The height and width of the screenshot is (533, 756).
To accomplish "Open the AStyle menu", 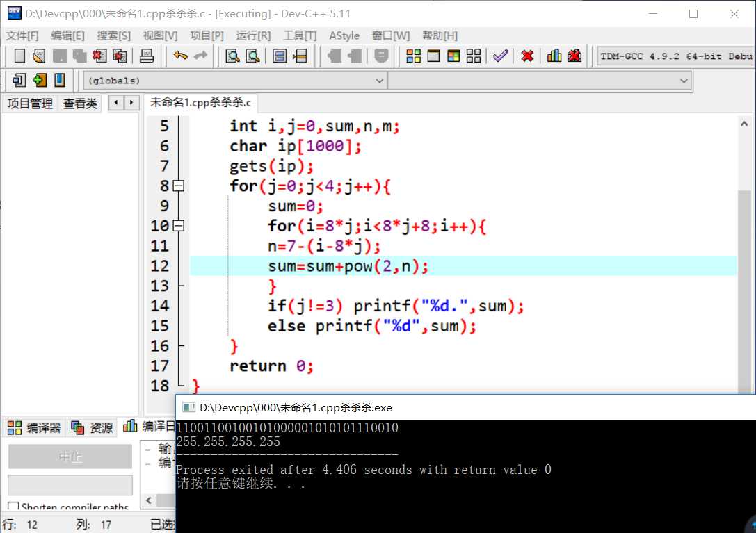I will tap(344, 35).
